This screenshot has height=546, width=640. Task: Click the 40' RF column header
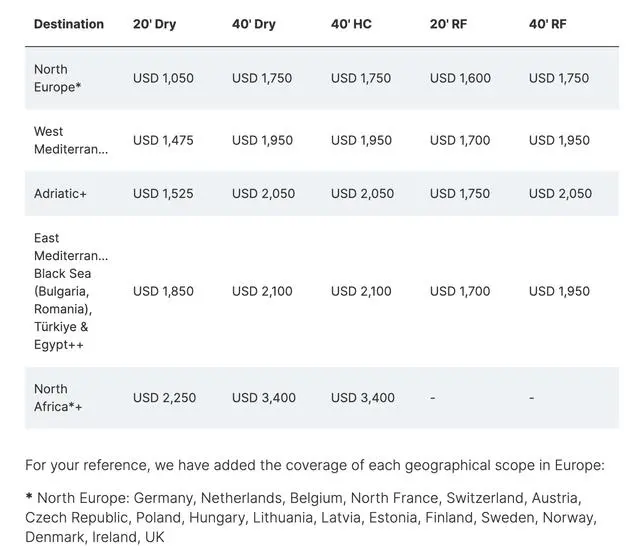click(547, 24)
